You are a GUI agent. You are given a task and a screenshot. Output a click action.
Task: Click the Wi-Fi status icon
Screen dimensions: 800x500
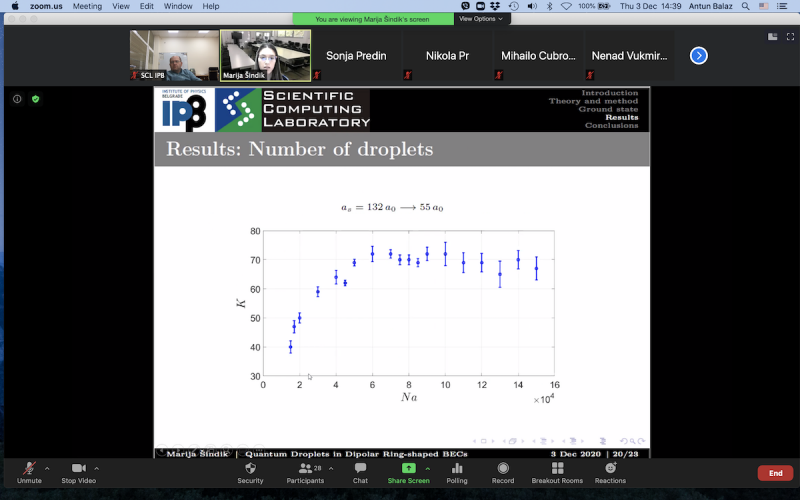pos(566,6)
